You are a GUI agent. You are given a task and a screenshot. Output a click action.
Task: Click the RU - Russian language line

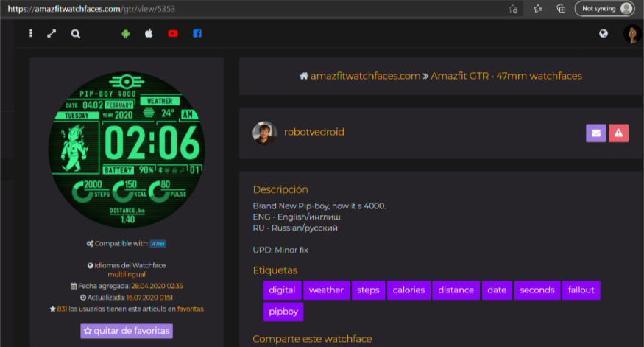(x=295, y=228)
